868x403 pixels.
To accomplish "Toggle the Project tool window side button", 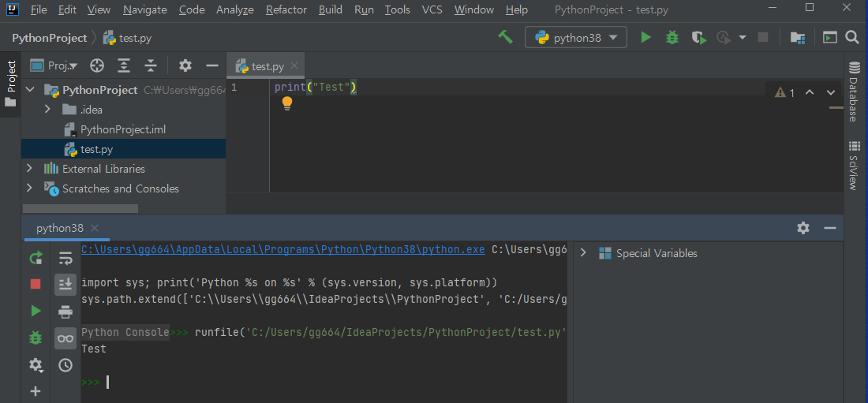I will pyautogui.click(x=10, y=84).
